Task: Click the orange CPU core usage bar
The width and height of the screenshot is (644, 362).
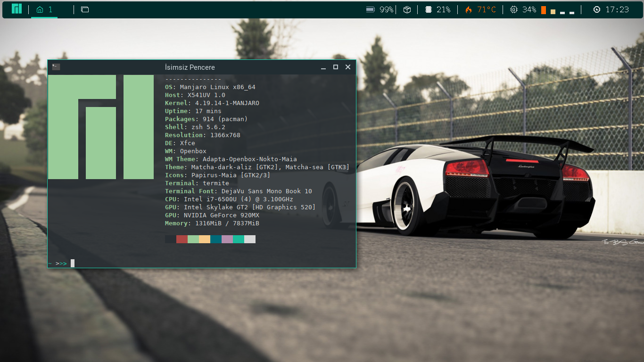Action: pos(544,10)
